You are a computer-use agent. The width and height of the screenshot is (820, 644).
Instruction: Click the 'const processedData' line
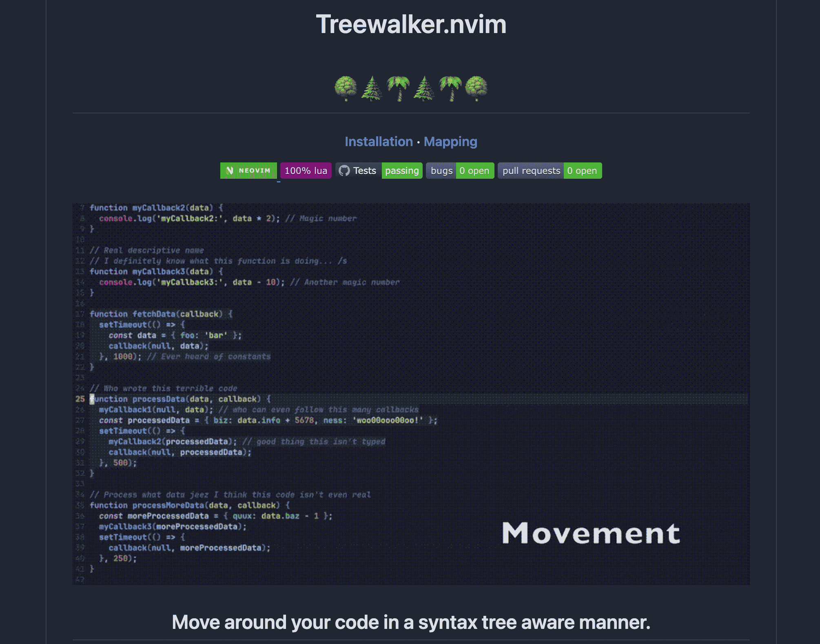pyautogui.click(x=268, y=420)
